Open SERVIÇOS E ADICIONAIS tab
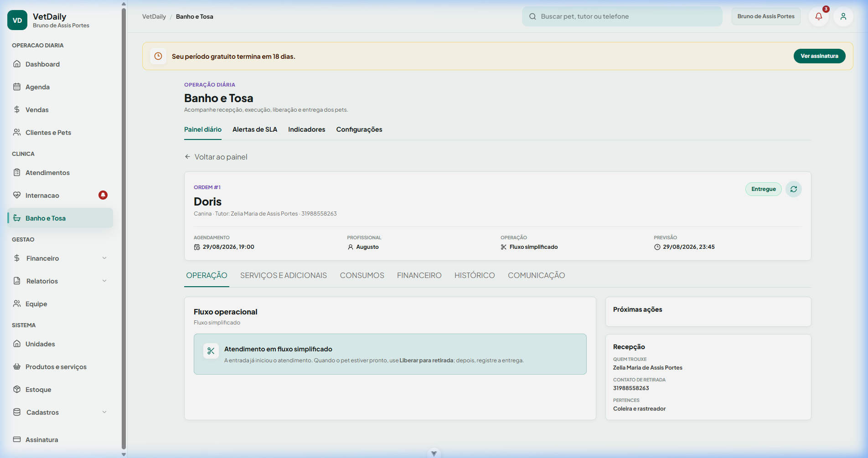The image size is (868, 458). (284, 275)
